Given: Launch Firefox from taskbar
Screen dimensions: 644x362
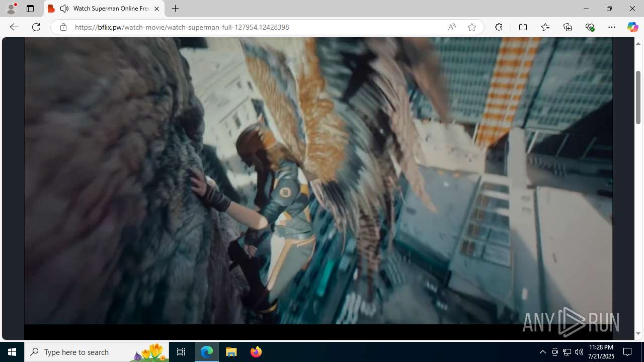Looking at the screenshot, I should [x=256, y=352].
